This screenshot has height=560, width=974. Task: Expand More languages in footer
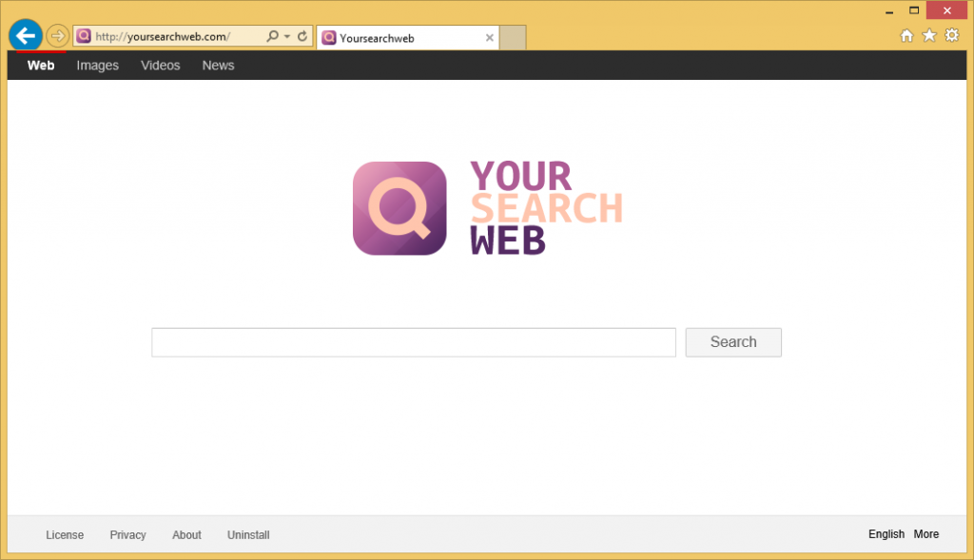926,534
